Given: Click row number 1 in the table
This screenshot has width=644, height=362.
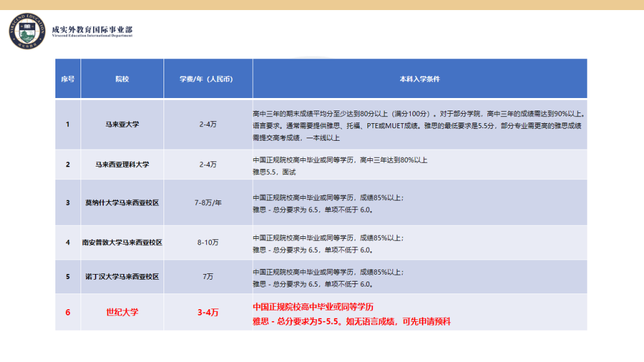Looking at the screenshot, I should [67, 124].
